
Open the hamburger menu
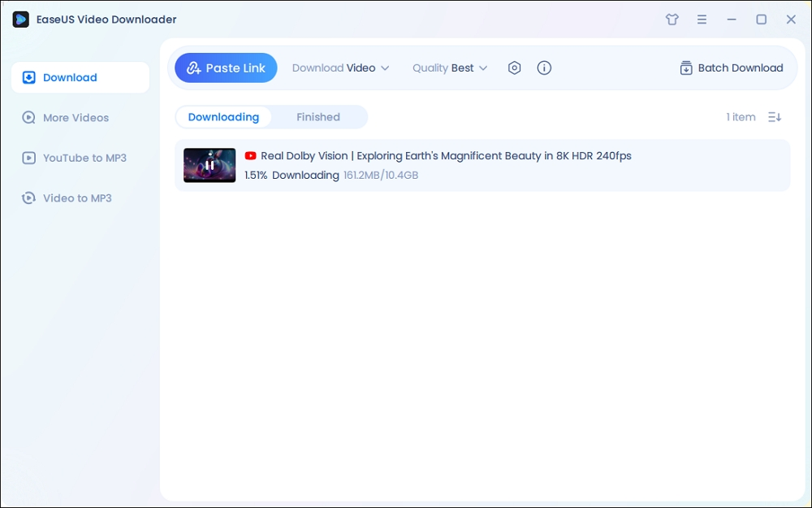click(x=702, y=19)
